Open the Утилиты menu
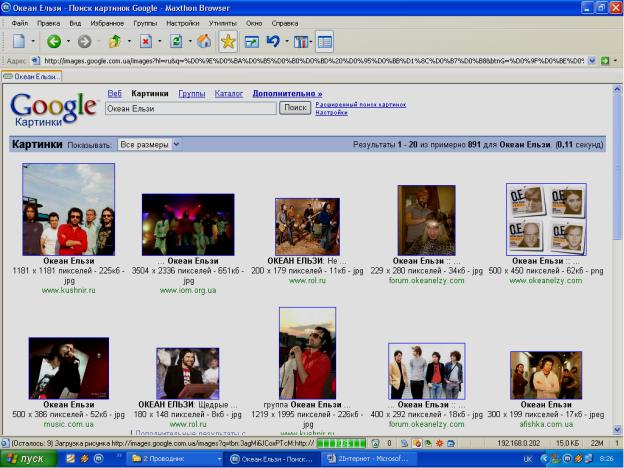This screenshot has width=624, height=468. (x=223, y=23)
